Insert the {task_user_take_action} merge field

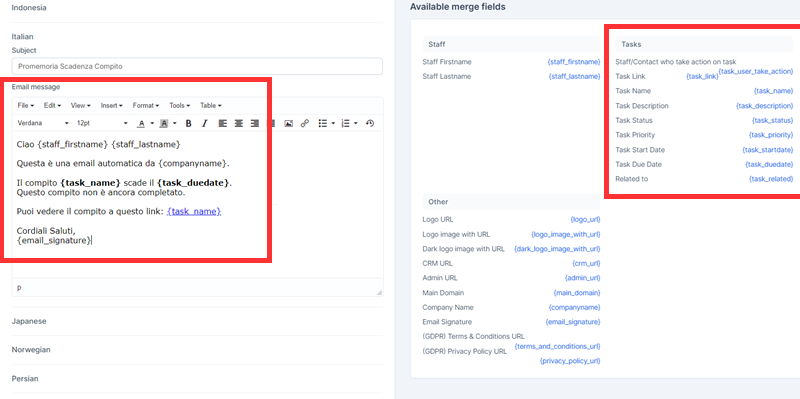coord(756,71)
